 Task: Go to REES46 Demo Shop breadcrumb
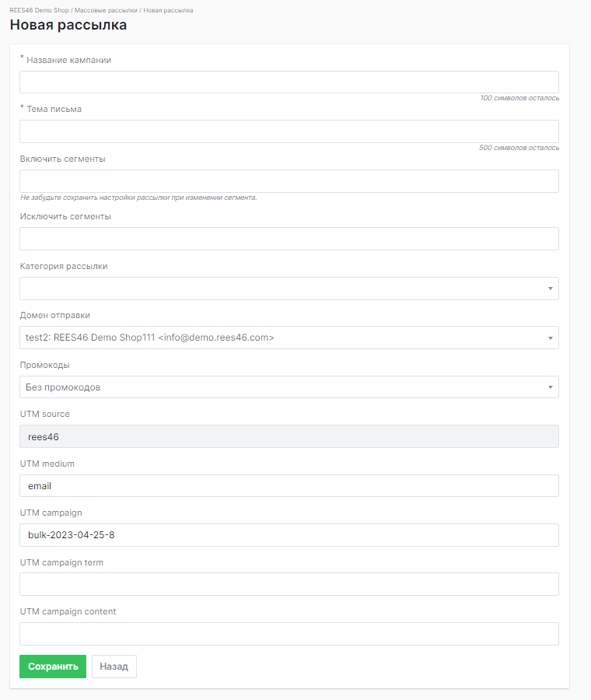[x=39, y=10]
